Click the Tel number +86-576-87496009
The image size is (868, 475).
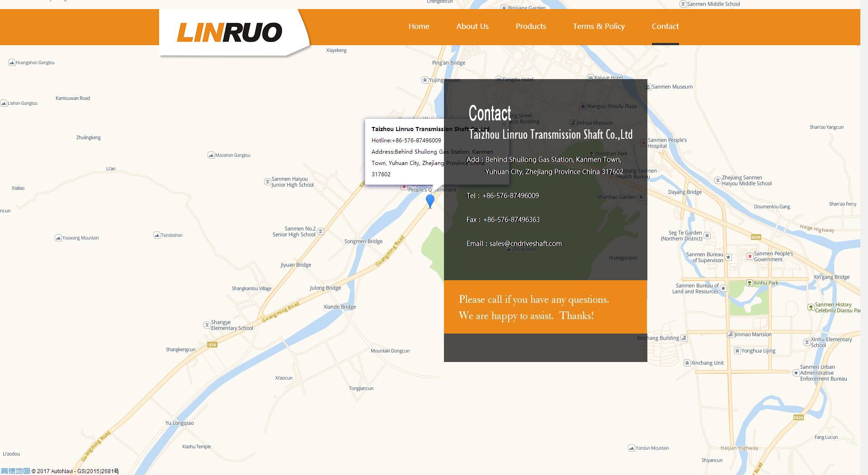(510, 196)
